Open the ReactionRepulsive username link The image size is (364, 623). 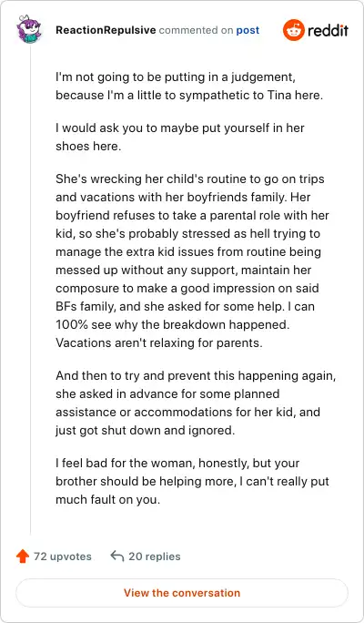point(106,30)
